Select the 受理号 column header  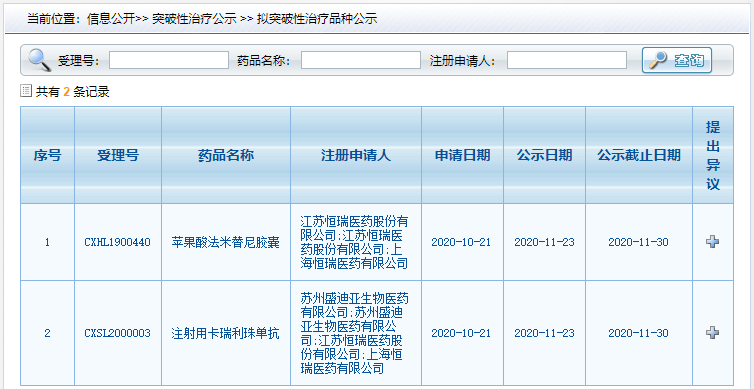tap(118, 155)
